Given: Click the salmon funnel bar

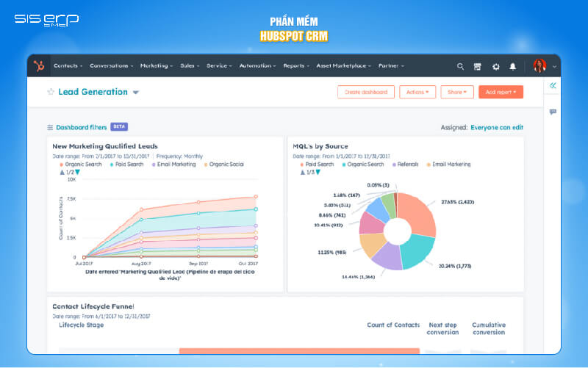Looking at the screenshot, I should tap(299, 351).
